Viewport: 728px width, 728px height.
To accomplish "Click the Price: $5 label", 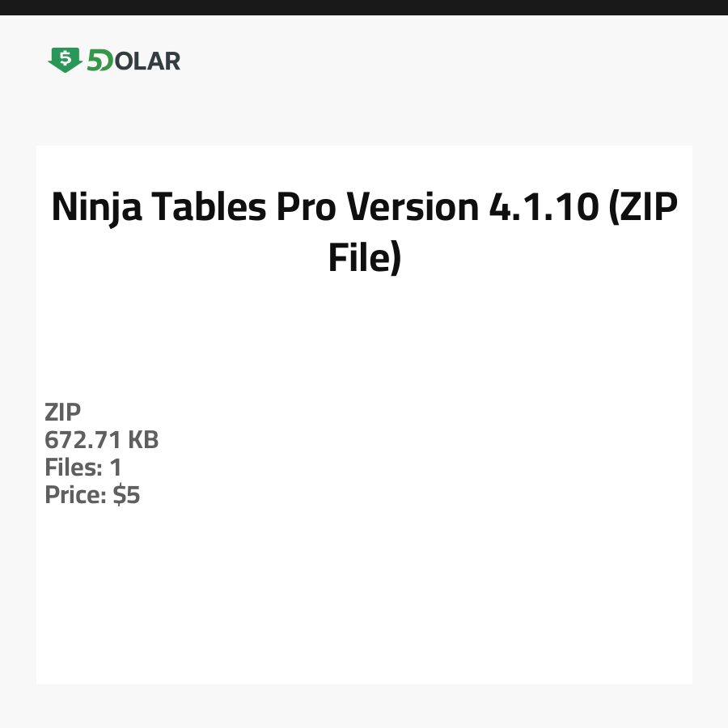I will pyautogui.click(x=92, y=495).
